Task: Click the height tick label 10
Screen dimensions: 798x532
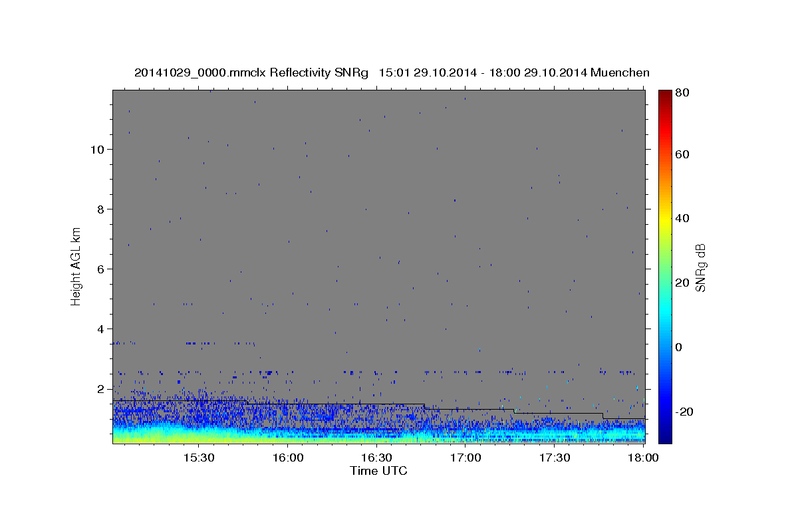Action: click(x=98, y=149)
